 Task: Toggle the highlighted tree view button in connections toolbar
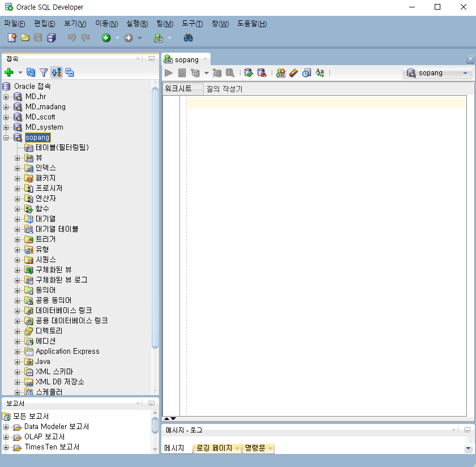[57, 72]
